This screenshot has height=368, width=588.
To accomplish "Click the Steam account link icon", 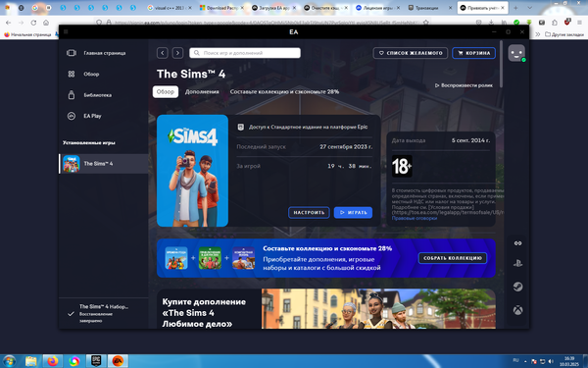I will pos(517,287).
